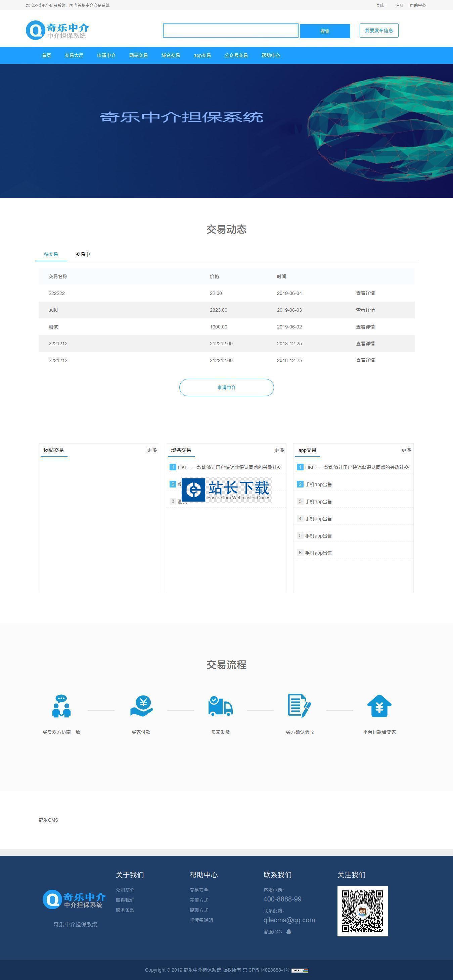Click the 买家付款 hand-with-coin icon

pos(141,707)
